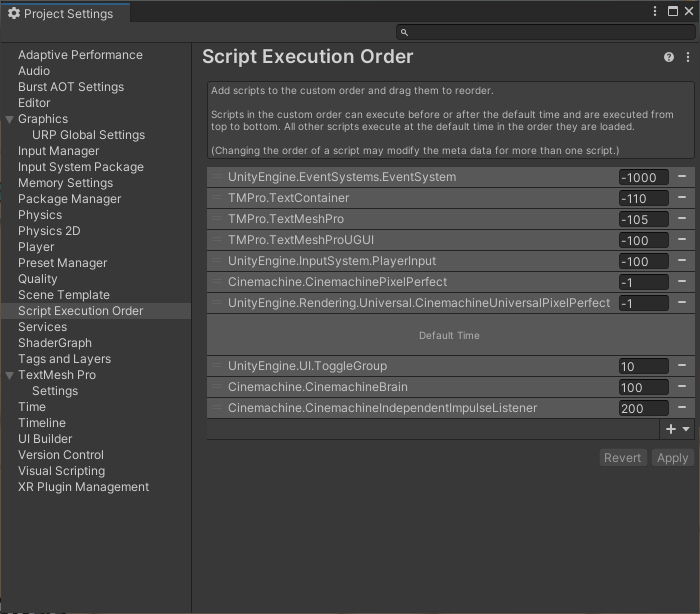Screen dimensions: 700x614
Task: Remove TMPro.TextContainer using its minus button
Action: [x=682, y=197]
